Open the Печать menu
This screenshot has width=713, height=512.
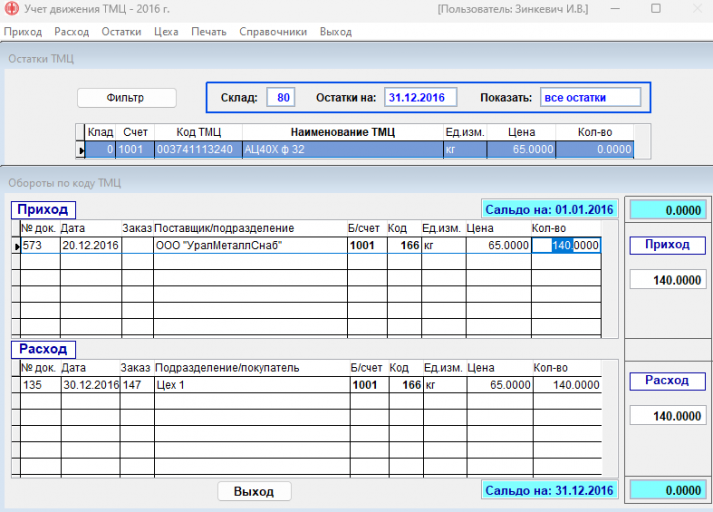(209, 32)
